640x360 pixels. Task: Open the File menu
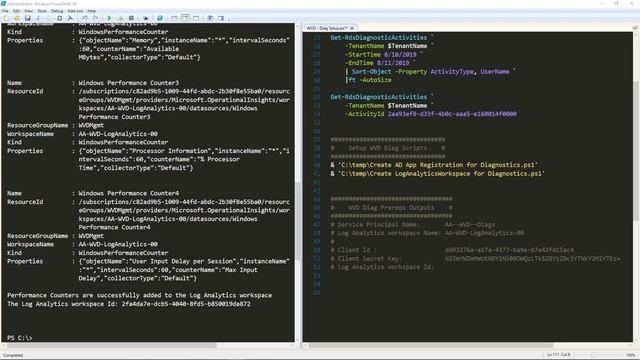pos(5,11)
